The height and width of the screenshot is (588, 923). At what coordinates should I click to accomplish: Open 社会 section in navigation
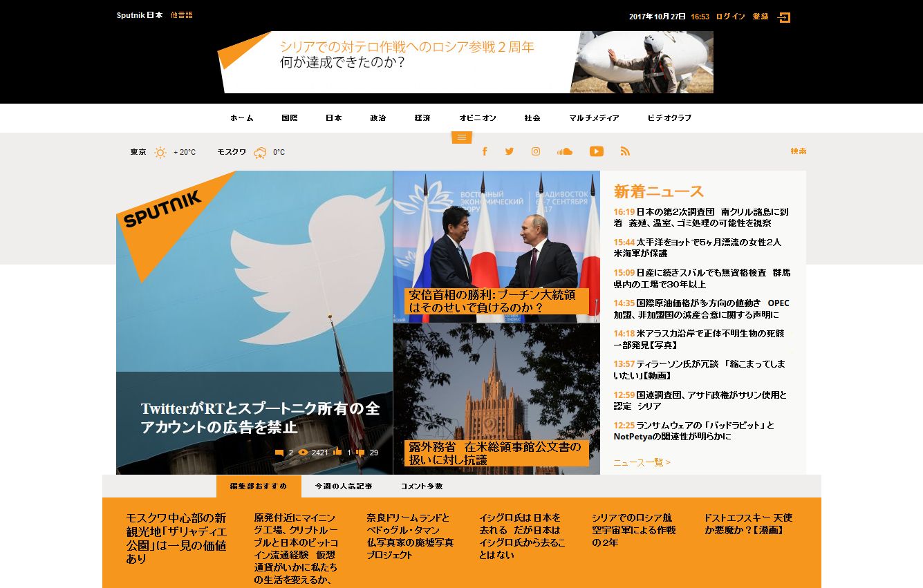[x=532, y=118]
